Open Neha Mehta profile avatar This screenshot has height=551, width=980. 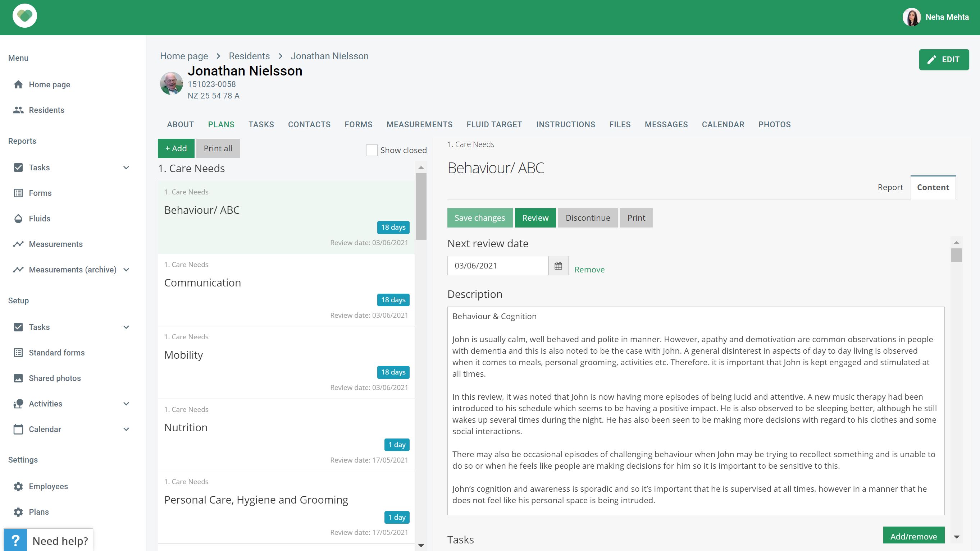912,17
